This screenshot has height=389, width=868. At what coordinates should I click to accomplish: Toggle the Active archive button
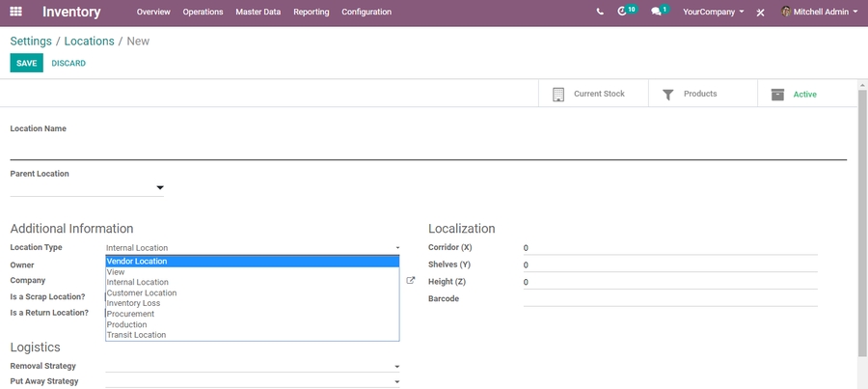click(x=795, y=95)
